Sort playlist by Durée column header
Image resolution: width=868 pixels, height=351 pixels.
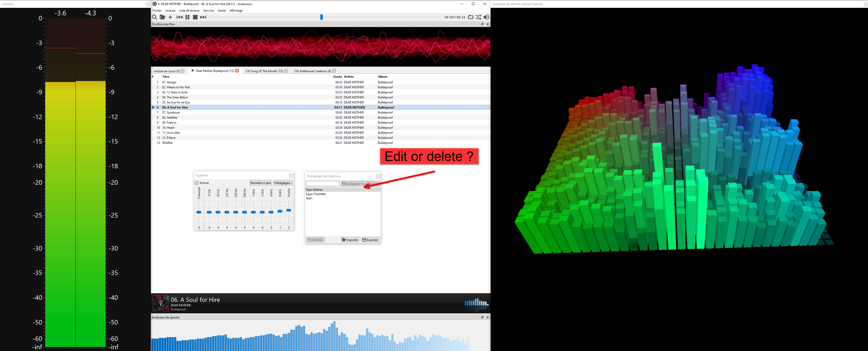coord(336,77)
